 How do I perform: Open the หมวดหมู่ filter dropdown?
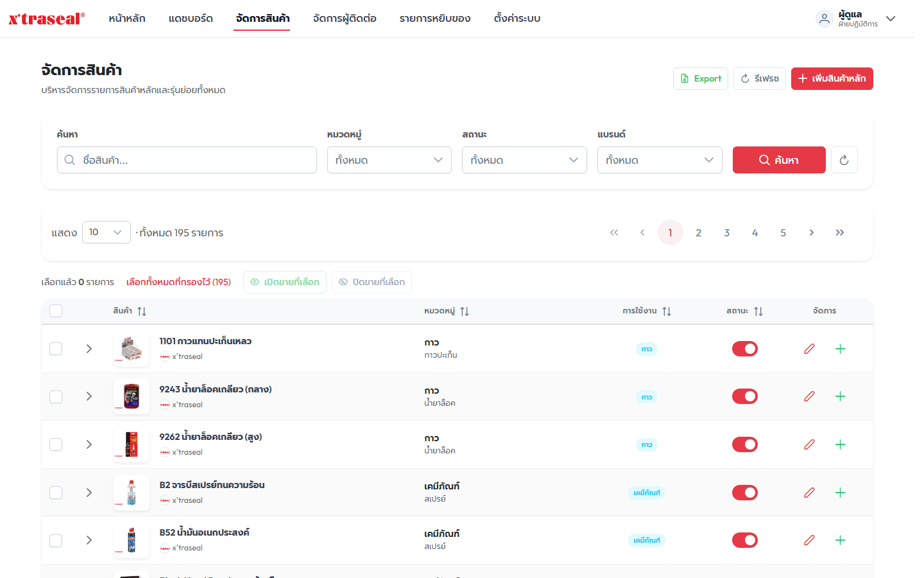click(389, 160)
